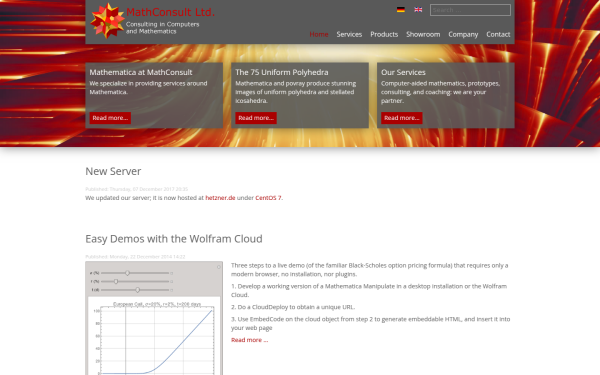Click the 'Our Services' card title
Image resolution: width=600 pixels, height=375 pixels.
coord(403,72)
